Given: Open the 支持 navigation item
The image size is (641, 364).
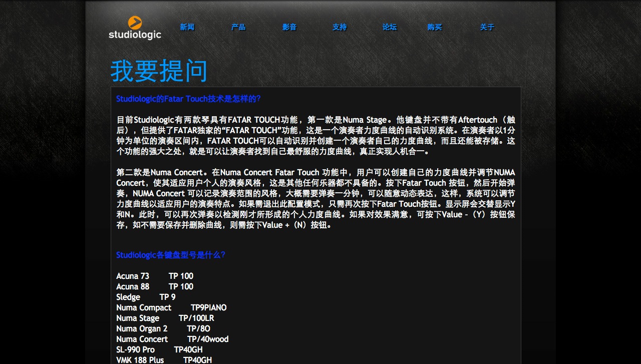Looking at the screenshot, I should pos(340,27).
